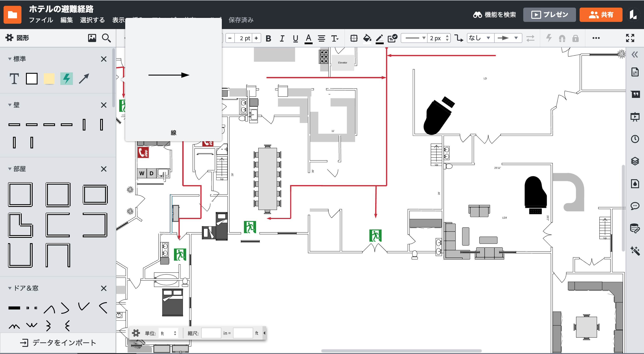
Task: Select the Text shape tool
Action: [x=14, y=79]
